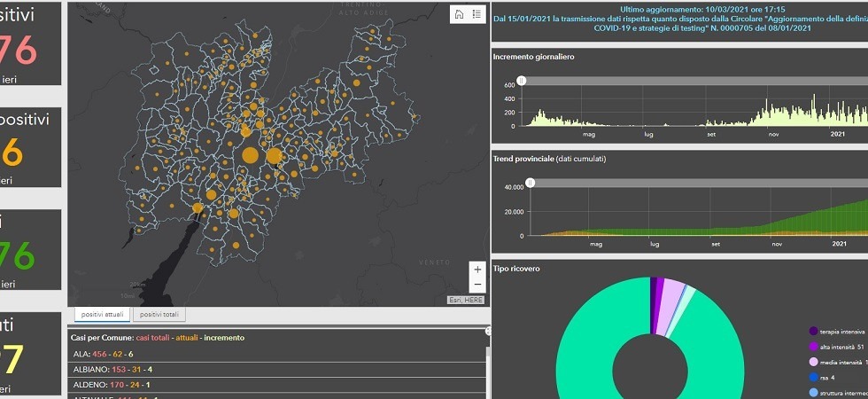
Task: Click the red 76 indicator card
Action: pos(30,43)
